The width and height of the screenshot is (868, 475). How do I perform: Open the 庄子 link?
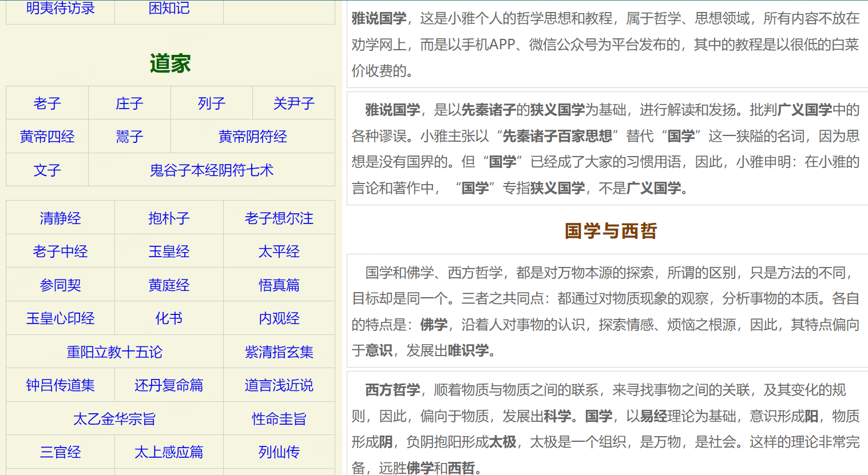(x=129, y=103)
